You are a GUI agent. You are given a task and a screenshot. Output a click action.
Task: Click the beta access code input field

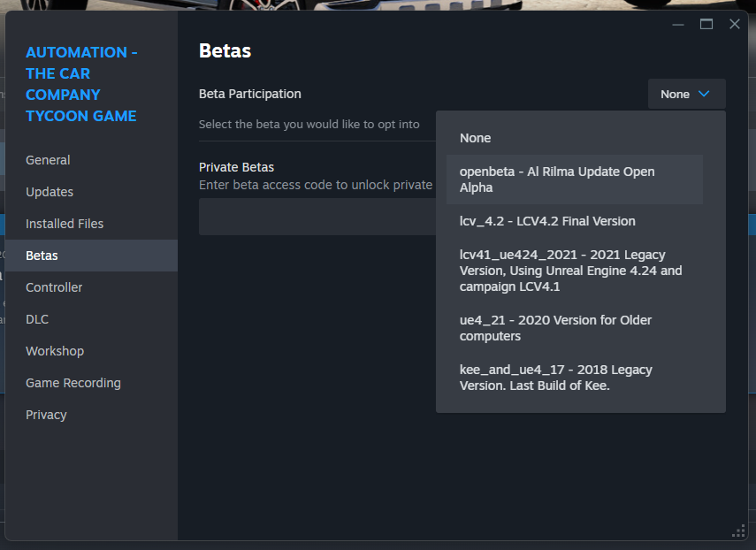[x=317, y=217]
